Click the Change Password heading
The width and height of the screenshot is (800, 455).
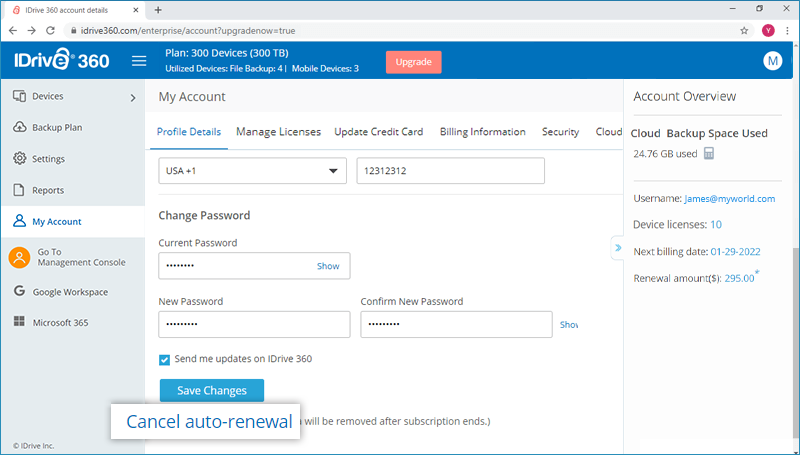tap(204, 215)
